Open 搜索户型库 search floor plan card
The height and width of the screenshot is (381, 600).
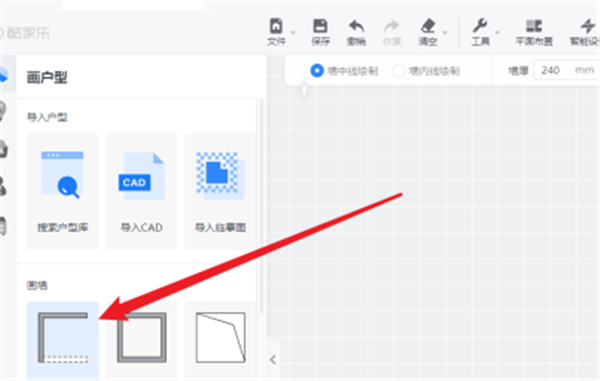click(62, 191)
